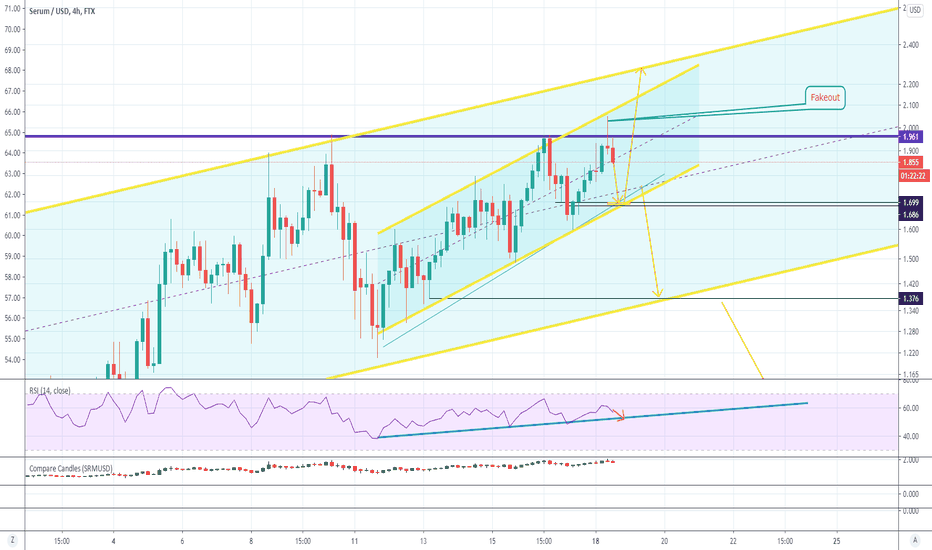Click the 1.686 price level label
Screen dimensions: 932x550
coord(911,215)
